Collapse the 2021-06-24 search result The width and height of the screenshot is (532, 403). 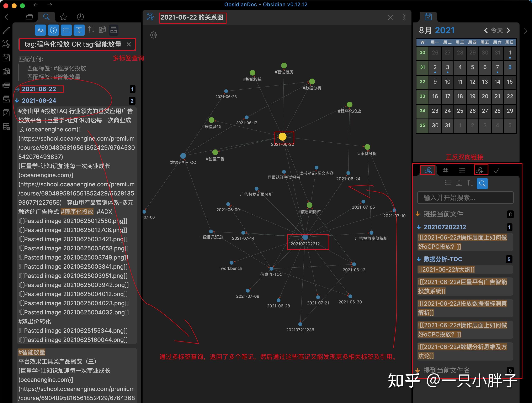(17, 101)
